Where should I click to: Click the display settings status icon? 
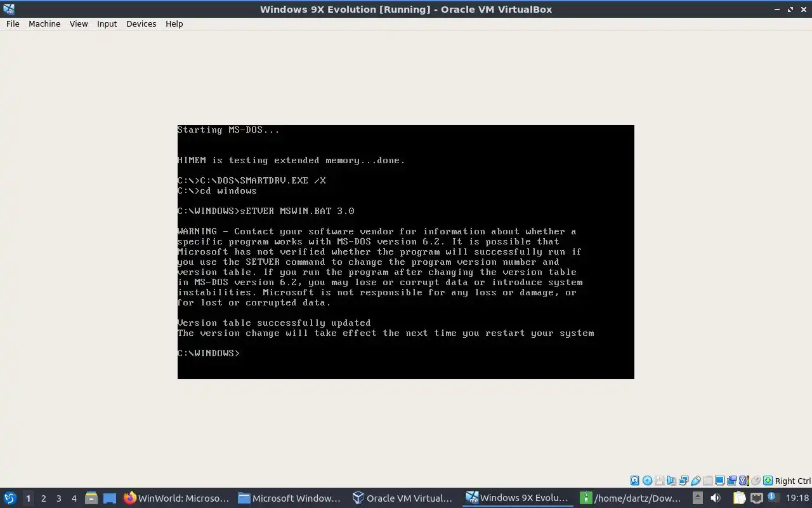click(x=719, y=481)
